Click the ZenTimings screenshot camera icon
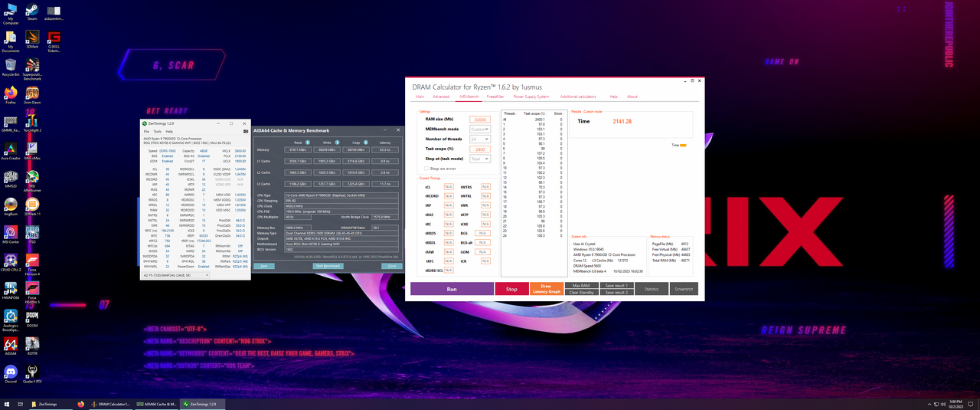This screenshot has width=980, height=410. click(x=246, y=131)
